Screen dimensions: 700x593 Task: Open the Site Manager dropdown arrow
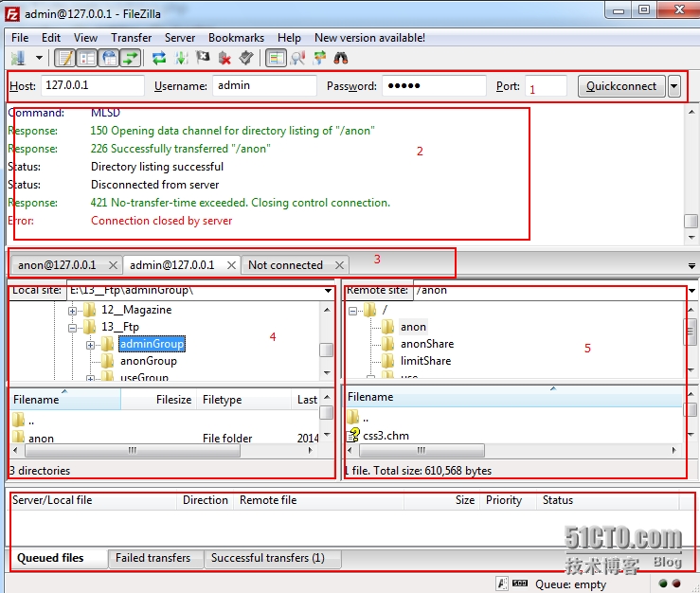39,58
